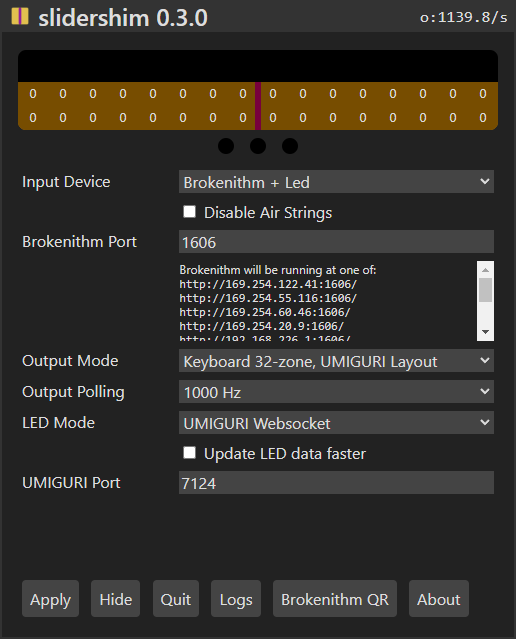Enable Update LED data faster checkbox
This screenshot has width=516, height=639.
click(x=189, y=453)
